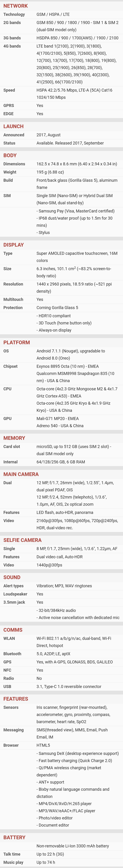Open the Bluetooth label in Comms
The height and width of the screenshot is (868, 123).
pos(12,654)
